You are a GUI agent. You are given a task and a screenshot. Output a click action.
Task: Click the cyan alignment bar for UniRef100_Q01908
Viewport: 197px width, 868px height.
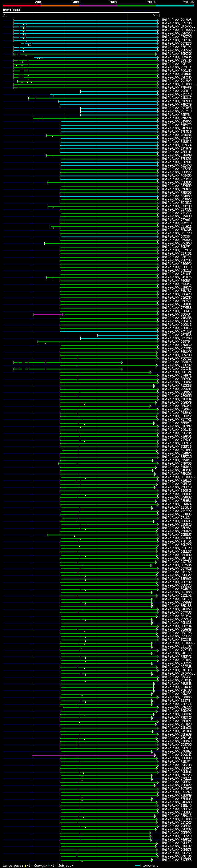tap(86, 20)
